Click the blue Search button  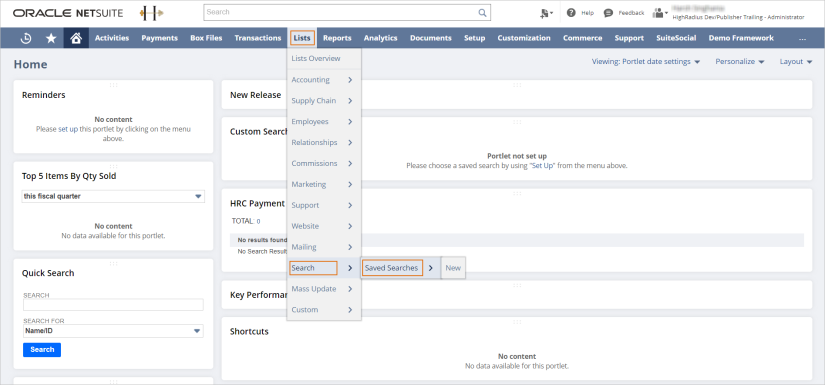42,350
